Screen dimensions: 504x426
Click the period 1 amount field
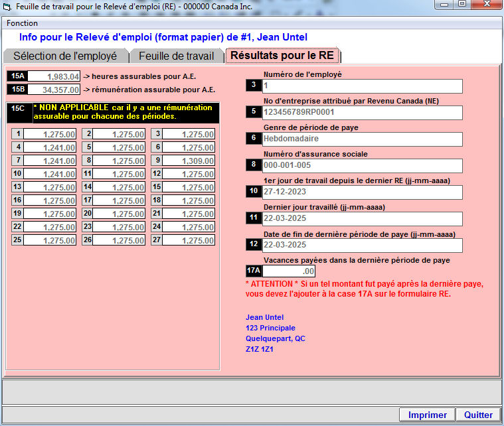[x=51, y=134]
